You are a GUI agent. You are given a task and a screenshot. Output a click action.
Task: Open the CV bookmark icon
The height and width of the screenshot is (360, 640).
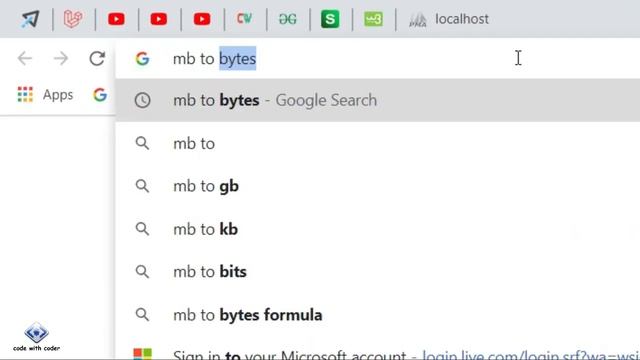pyautogui.click(x=244, y=18)
